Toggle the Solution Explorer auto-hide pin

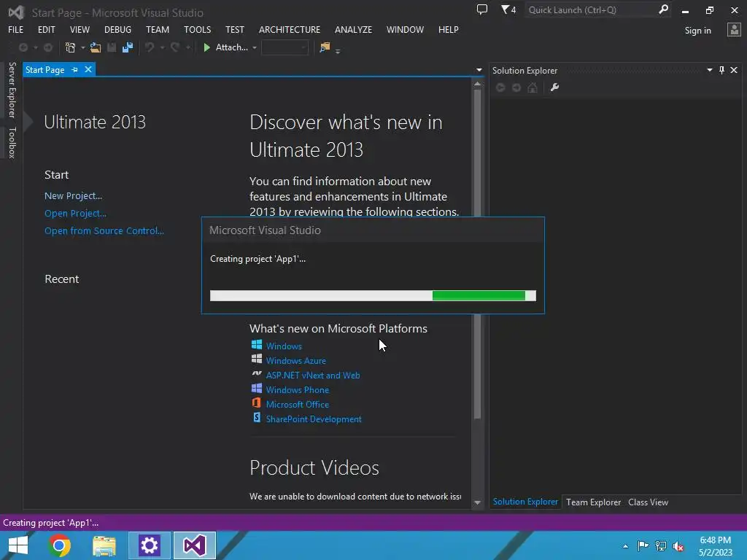(721, 71)
